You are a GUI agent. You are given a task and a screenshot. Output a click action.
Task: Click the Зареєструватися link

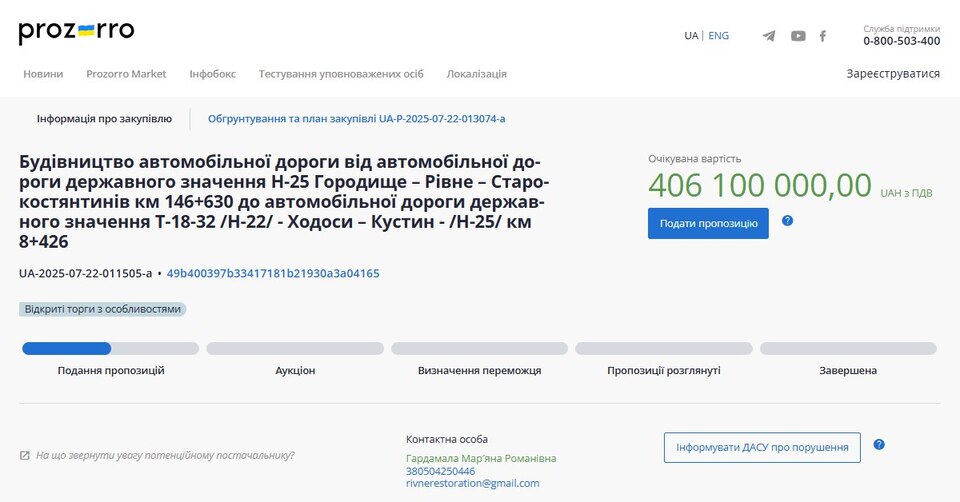892,74
